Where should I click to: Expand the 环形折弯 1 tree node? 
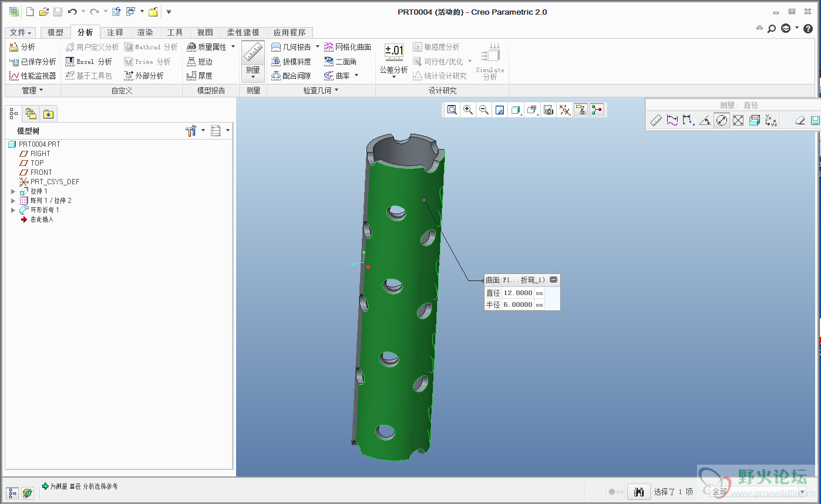(13, 210)
